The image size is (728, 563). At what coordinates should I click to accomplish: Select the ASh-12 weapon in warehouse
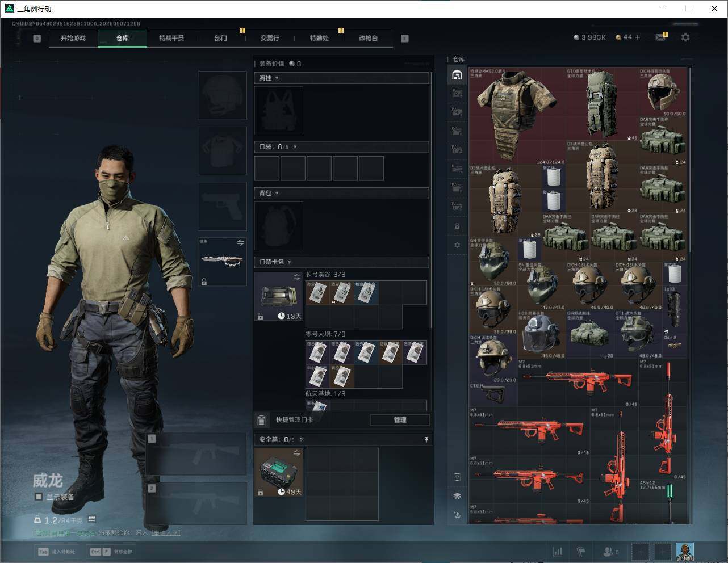663,501
